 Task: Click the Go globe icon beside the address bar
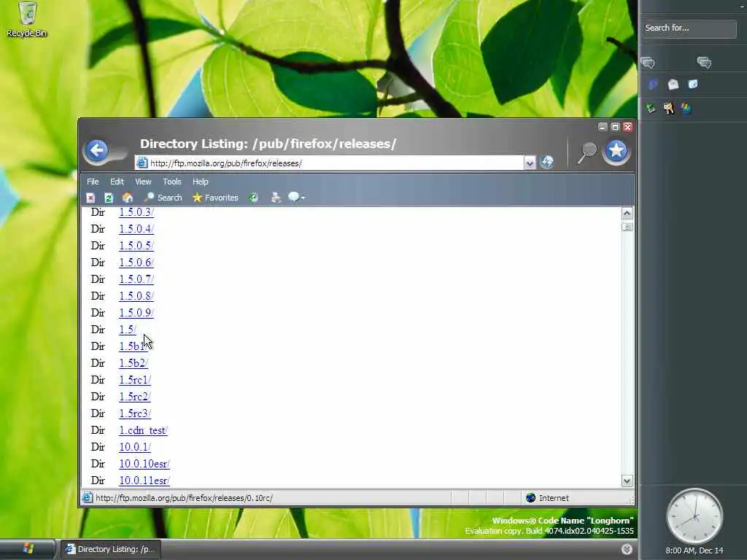click(547, 163)
